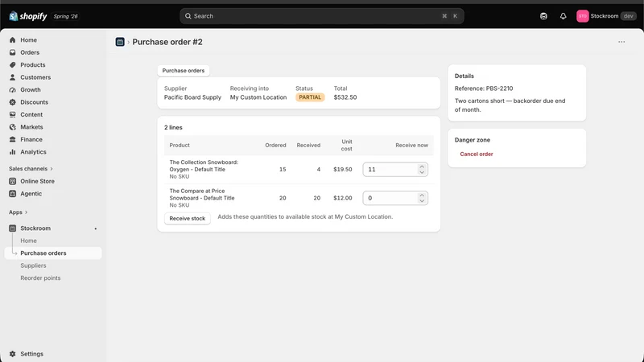644x362 pixels.
Task: Click the Finance bank icon
Action: [12, 139]
